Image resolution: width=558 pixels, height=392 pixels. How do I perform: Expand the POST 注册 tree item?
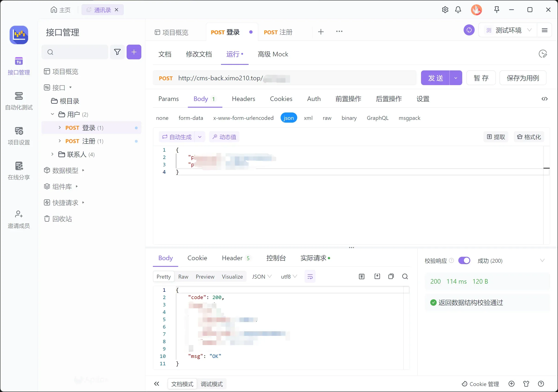click(60, 141)
